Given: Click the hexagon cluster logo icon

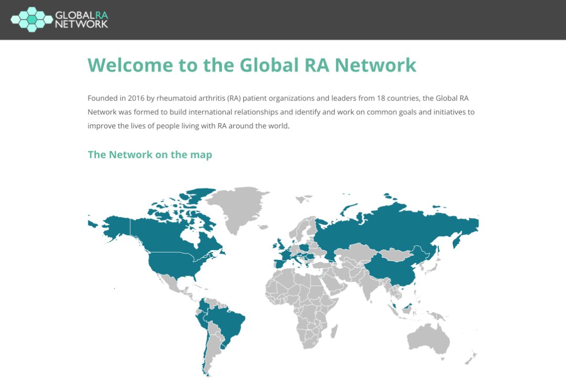Looking at the screenshot, I should tap(32, 19).
